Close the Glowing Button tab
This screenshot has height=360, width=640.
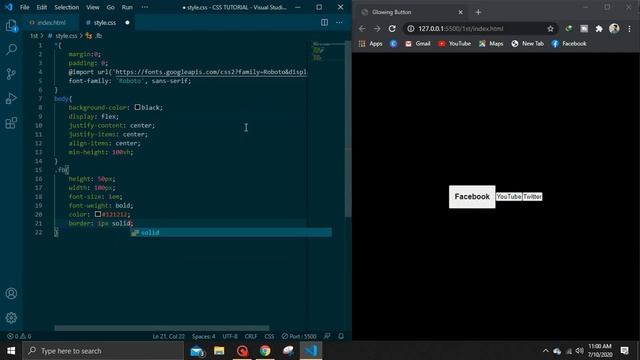coord(460,12)
